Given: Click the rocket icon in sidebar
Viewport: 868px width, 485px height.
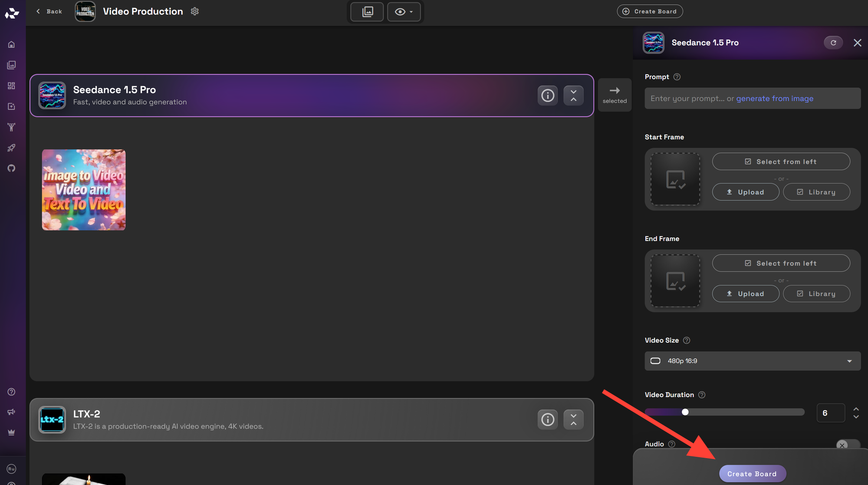Looking at the screenshot, I should (12, 148).
